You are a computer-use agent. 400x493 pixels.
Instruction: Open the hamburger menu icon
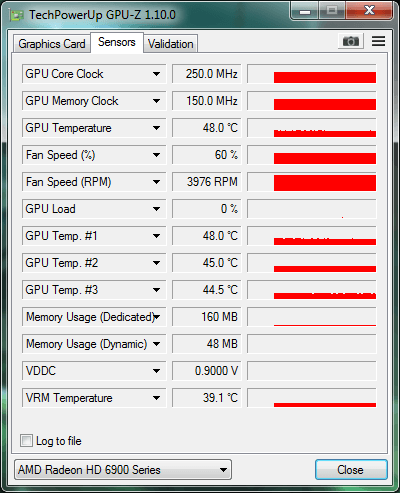(x=379, y=41)
